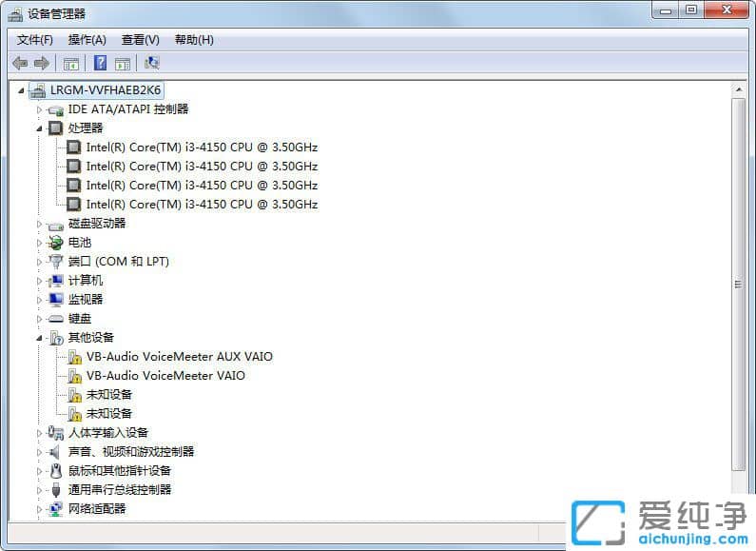The height and width of the screenshot is (551, 756).
Task: Click the 计算机 category icon
Action: [x=56, y=281]
